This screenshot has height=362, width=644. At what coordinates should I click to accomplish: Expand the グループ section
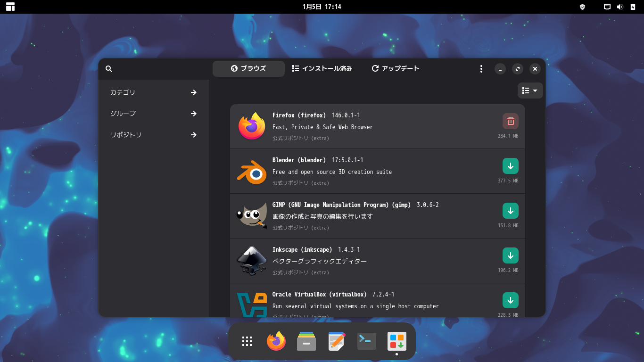tap(154, 114)
